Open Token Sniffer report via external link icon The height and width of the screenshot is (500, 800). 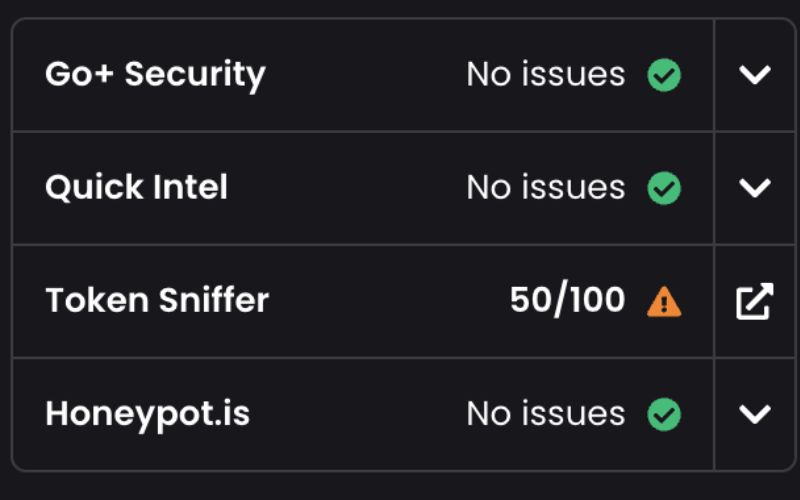pyautogui.click(x=755, y=301)
